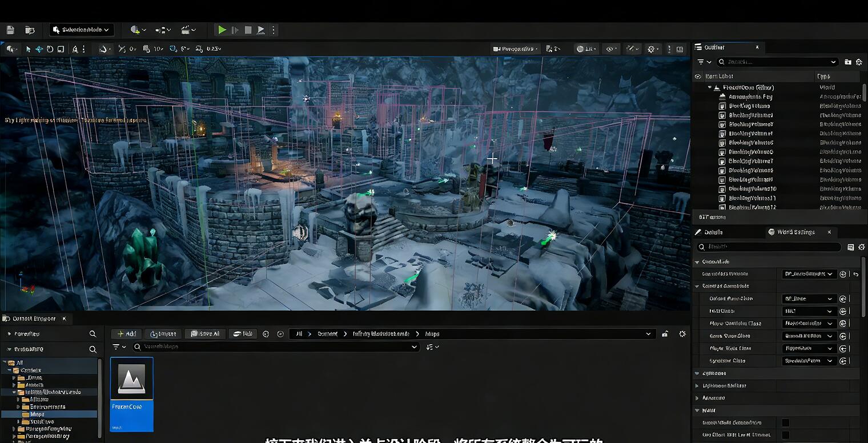Click the green Play button
This screenshot has height=443, width=868.
click(x=222, y=30)
